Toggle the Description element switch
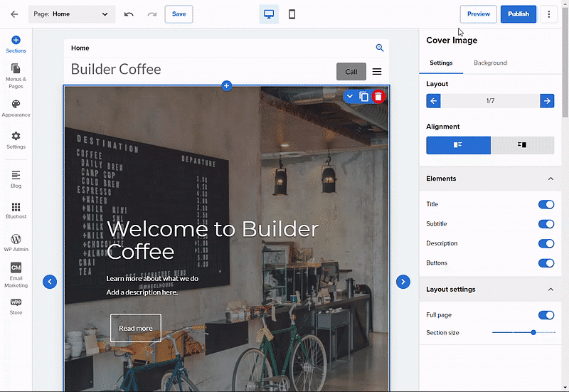Image resolution: width=569 pixels, height=392 pixels. tap(546, 243)
